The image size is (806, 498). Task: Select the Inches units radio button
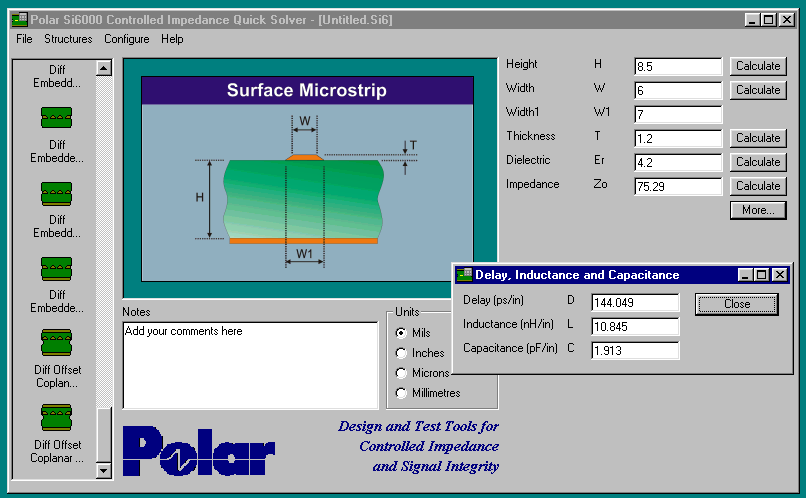point(401,353)
